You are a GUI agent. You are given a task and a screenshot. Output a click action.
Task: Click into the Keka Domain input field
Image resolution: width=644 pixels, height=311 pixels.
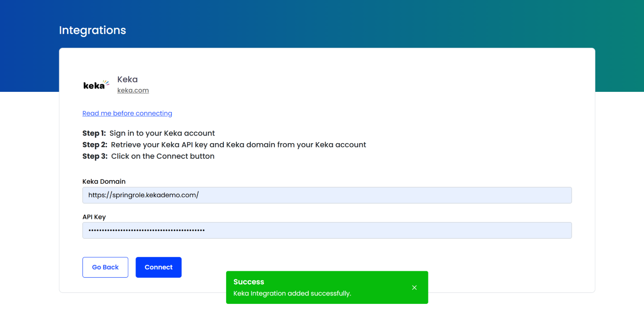point(327,195)
